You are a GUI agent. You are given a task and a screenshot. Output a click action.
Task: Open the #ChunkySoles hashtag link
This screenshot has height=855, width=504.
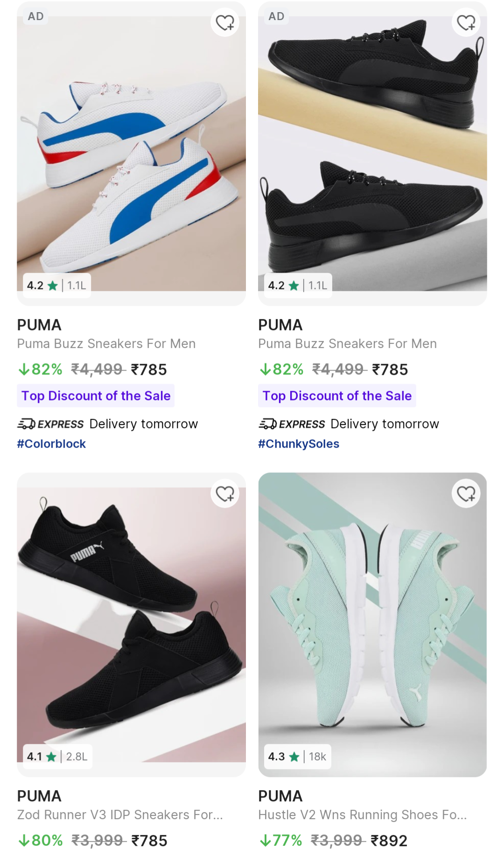pos(299,444)
